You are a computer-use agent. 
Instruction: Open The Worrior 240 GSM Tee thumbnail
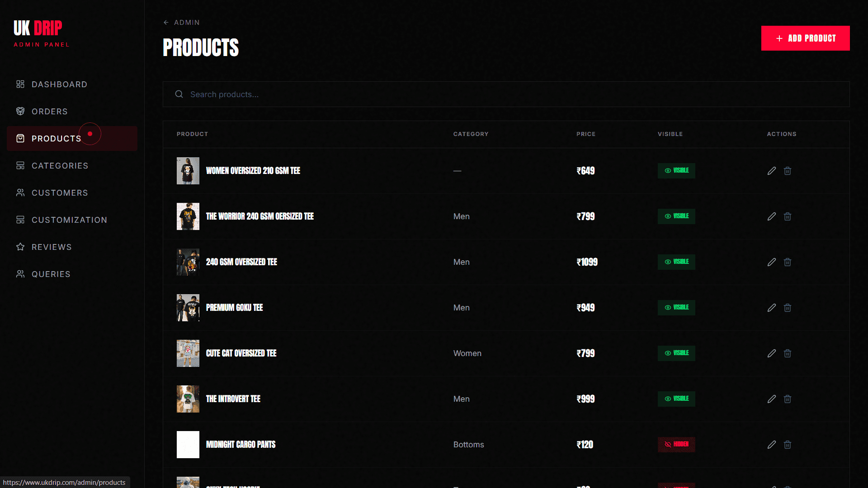point(188,216)
